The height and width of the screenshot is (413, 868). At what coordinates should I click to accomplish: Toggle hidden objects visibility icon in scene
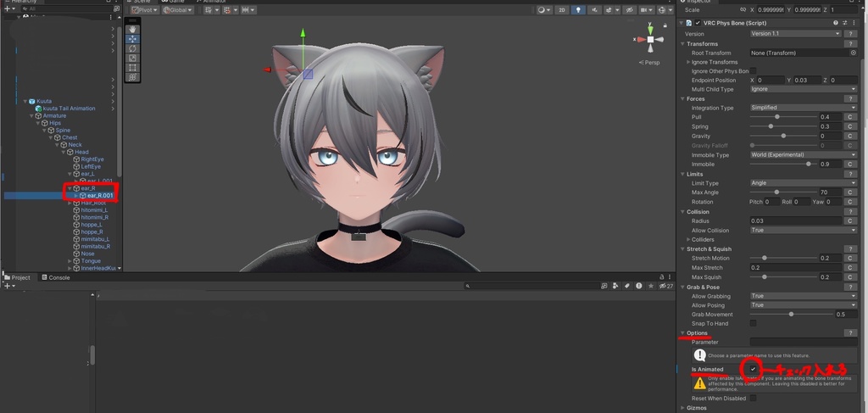[x=629, y=10]
